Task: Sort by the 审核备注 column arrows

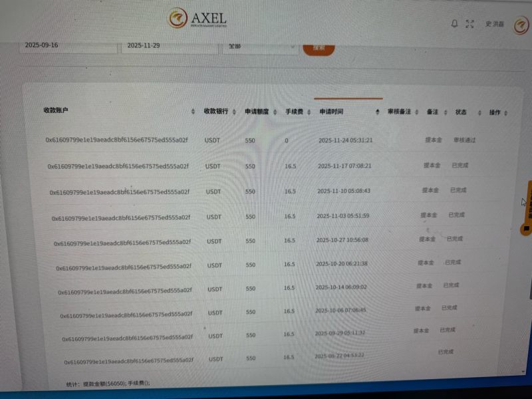Action: [x=417, y=112]
